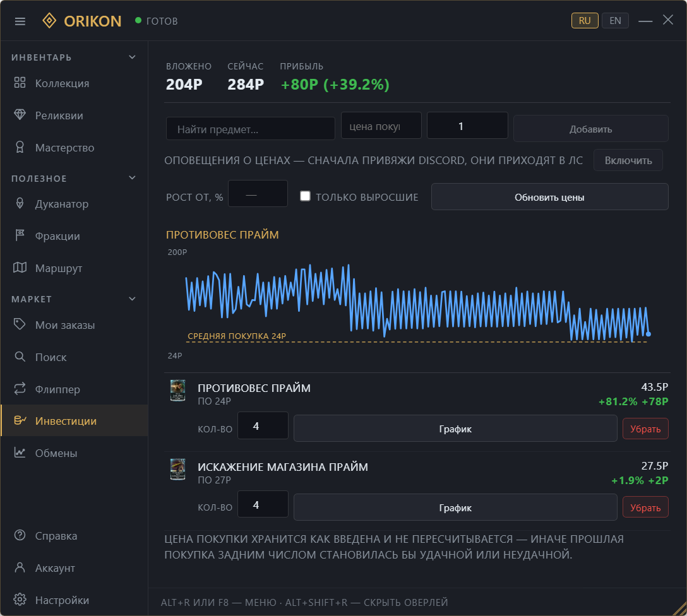Click the Средняя покупка 24P label
The width and height of the screenshot is (687, 616).
pyautogui.click(x=237, y=336)
